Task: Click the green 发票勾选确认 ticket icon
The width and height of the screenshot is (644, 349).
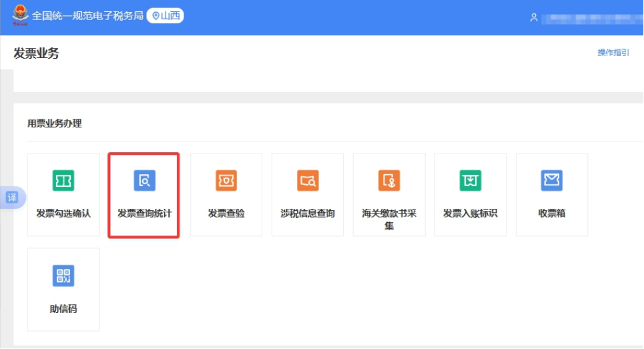Action: tap(63, 181)
